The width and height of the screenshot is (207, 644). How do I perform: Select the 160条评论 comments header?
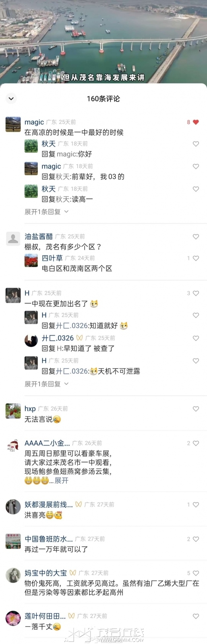point(103,99)
